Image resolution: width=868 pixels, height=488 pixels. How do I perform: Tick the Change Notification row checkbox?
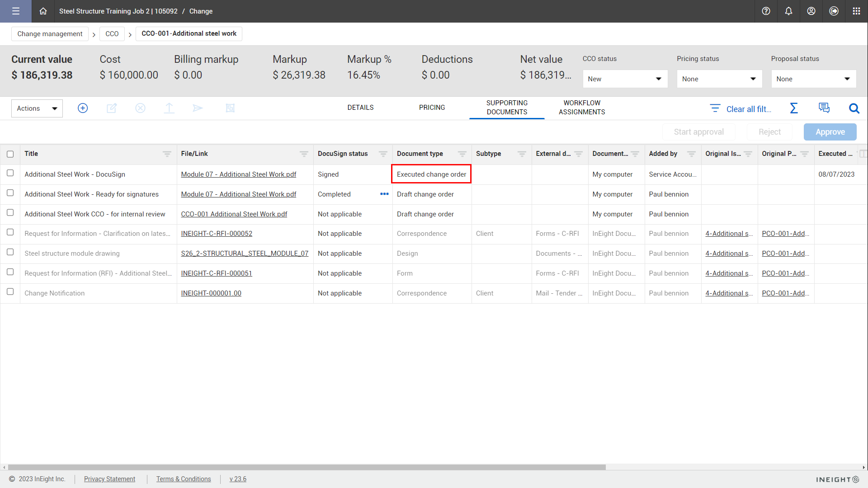pos(10,292)
